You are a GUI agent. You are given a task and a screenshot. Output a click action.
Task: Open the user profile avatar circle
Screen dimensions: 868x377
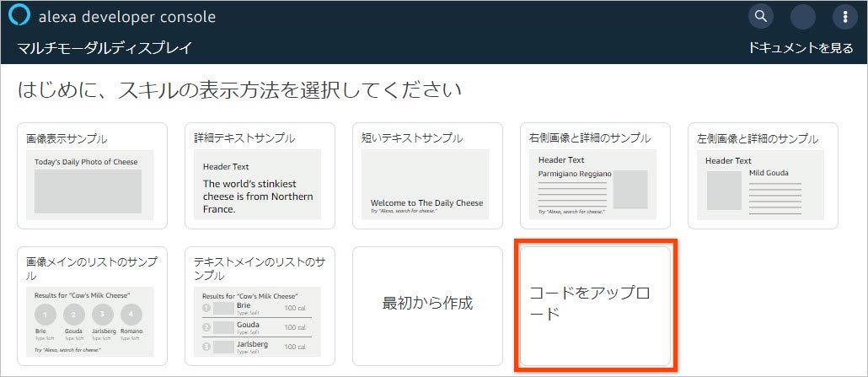click(803, 17)
